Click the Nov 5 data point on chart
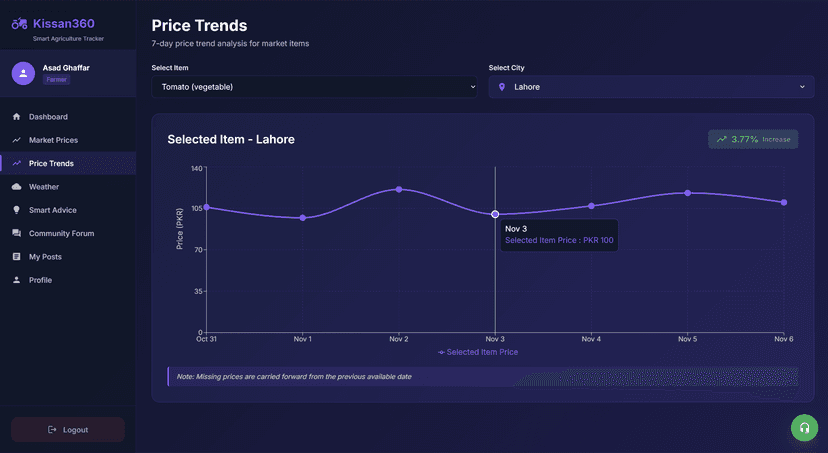Screen dimensions: 828x453 click(x=688, y=192)
